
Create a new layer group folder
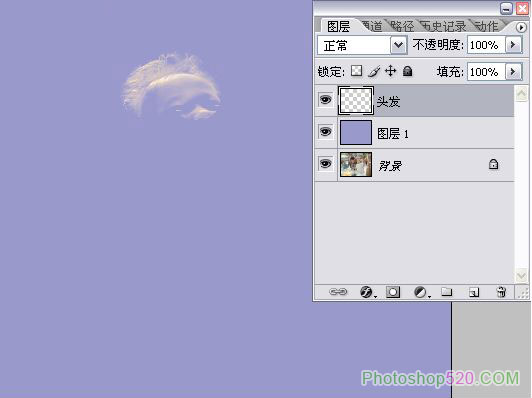tap(446, 291)
